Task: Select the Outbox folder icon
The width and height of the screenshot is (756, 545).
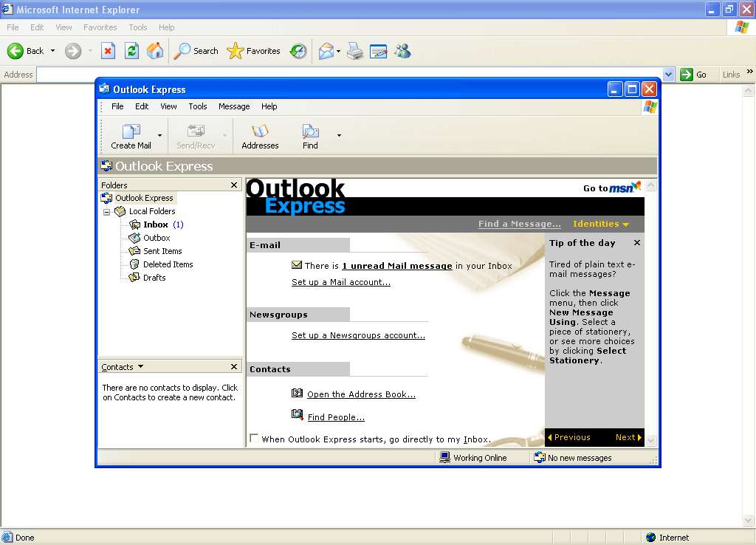Action: pos(134,238)
